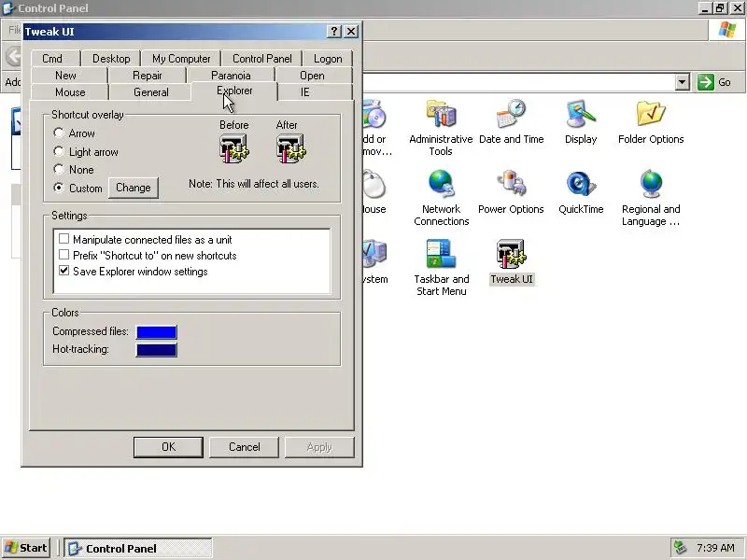The height and width of the screenshot is (560, 747).
Task: Click the Compressed files color swatch
Action: click(156, 332)
